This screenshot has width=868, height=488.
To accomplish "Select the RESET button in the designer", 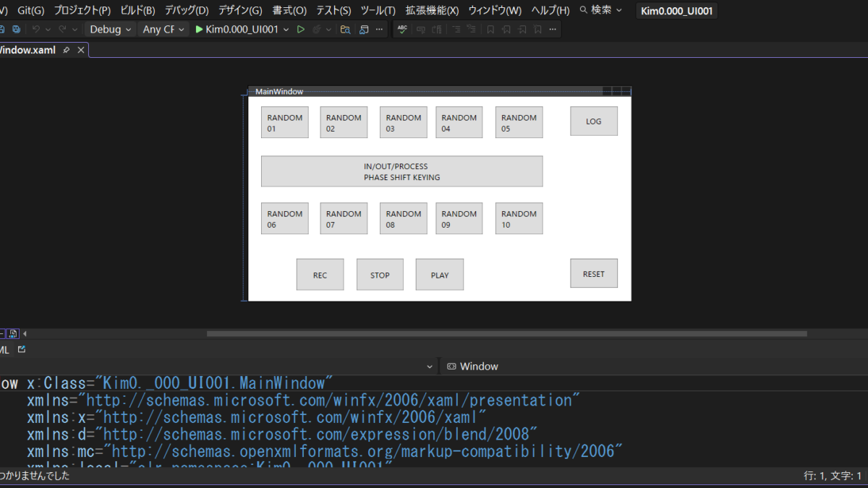I will pyautogui.click(x=593, y=274).
